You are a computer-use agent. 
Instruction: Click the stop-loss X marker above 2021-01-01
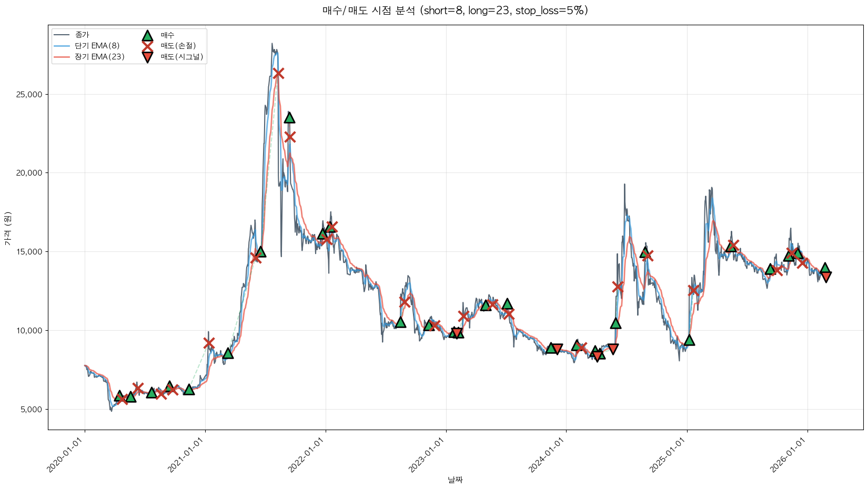pos(209,343)
